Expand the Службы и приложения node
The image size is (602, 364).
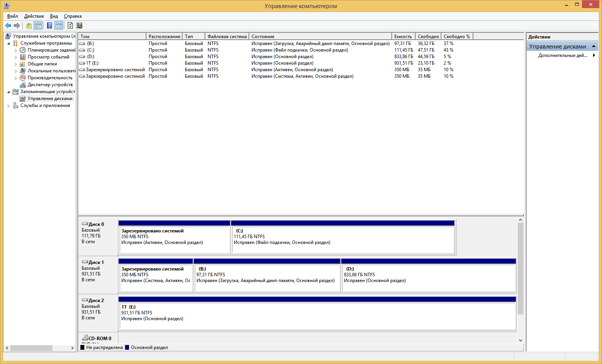pos(8,106)
